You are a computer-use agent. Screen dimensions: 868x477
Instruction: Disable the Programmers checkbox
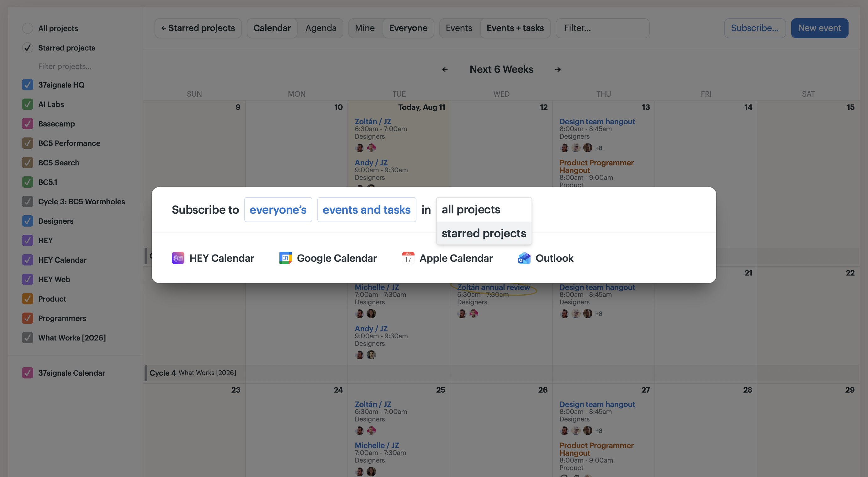coord(28,318)
